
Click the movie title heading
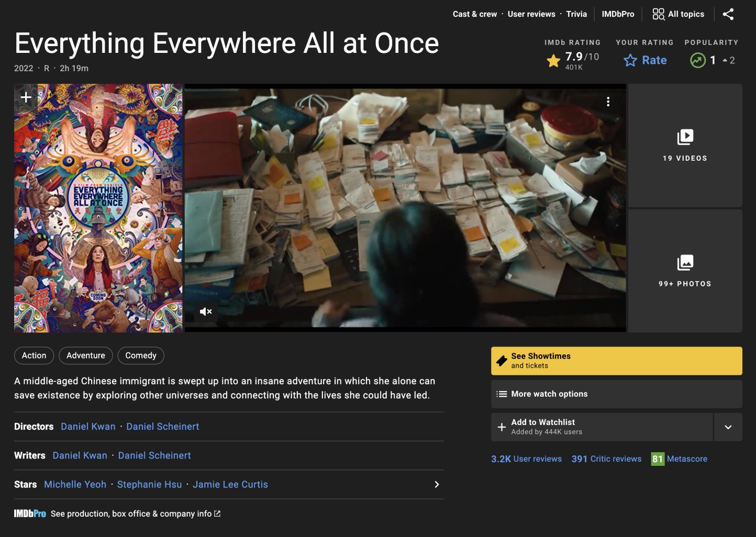click(227, 43)
